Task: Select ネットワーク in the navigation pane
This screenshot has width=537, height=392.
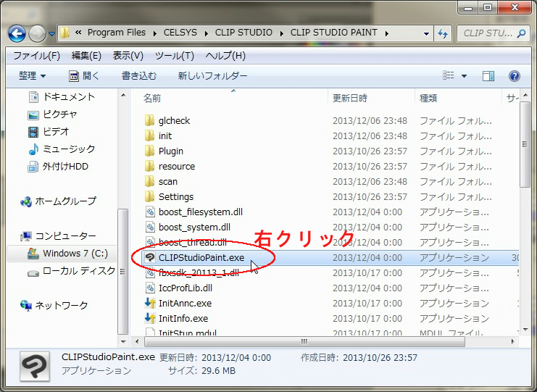Action: (62, 306)
